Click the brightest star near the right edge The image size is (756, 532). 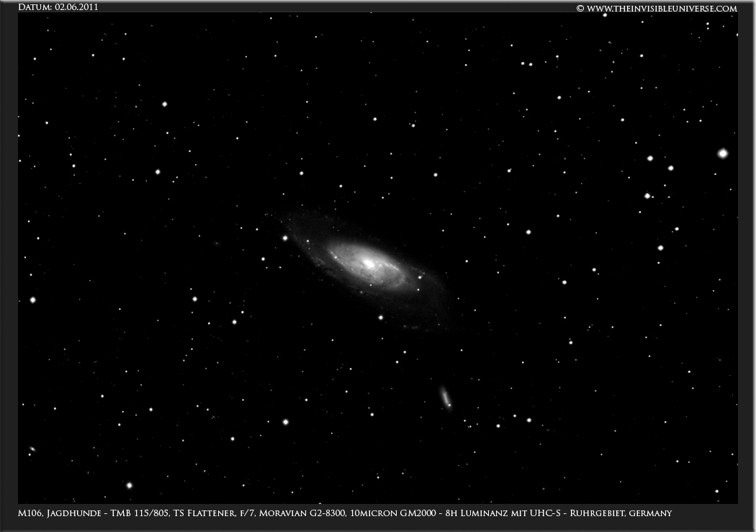722,153
